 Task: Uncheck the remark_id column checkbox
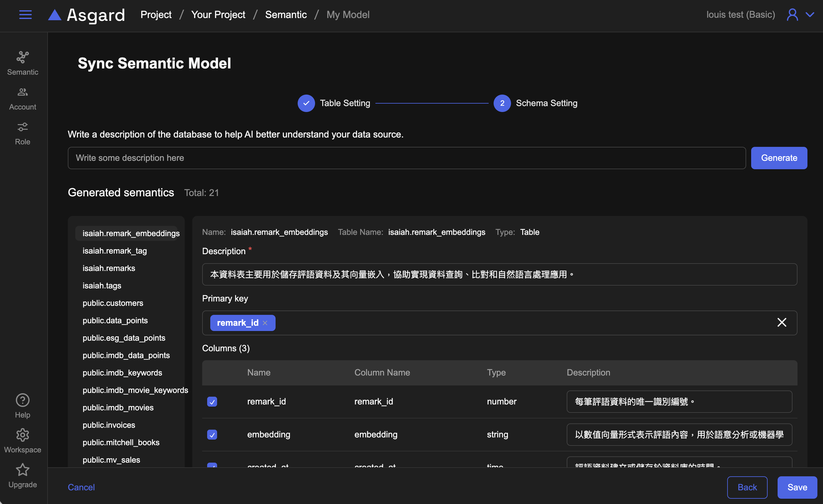click(212, 401)
